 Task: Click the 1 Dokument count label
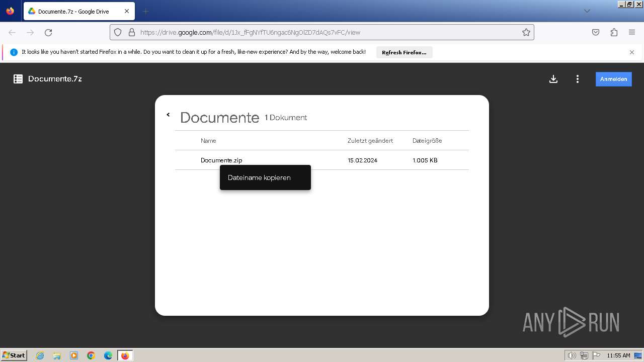tap(286, 118)
